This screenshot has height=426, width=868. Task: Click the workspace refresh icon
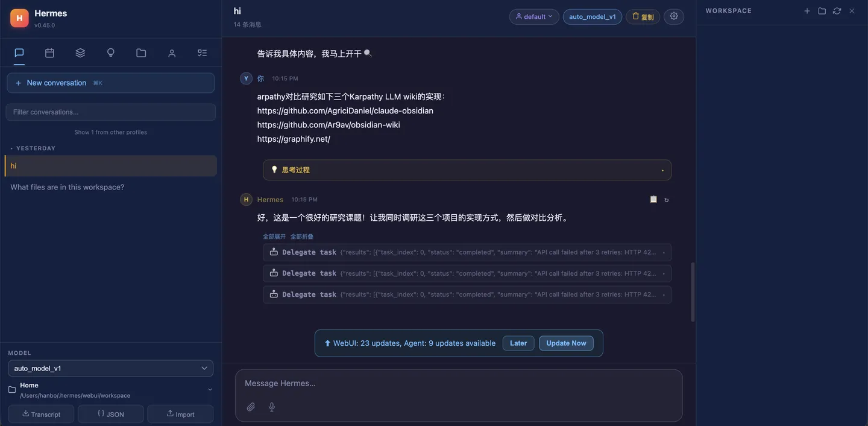[837, 11]
